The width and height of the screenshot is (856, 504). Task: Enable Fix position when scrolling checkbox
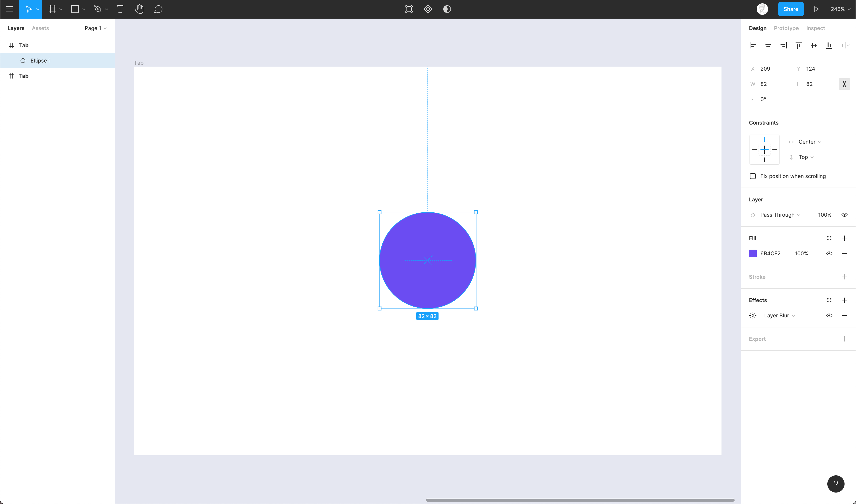(753, 176)
